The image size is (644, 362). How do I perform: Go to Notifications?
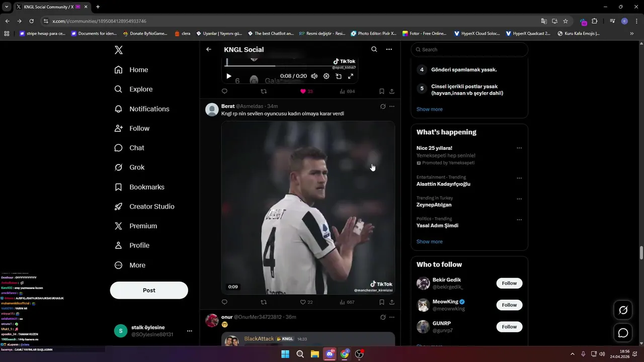coord(142,109)
